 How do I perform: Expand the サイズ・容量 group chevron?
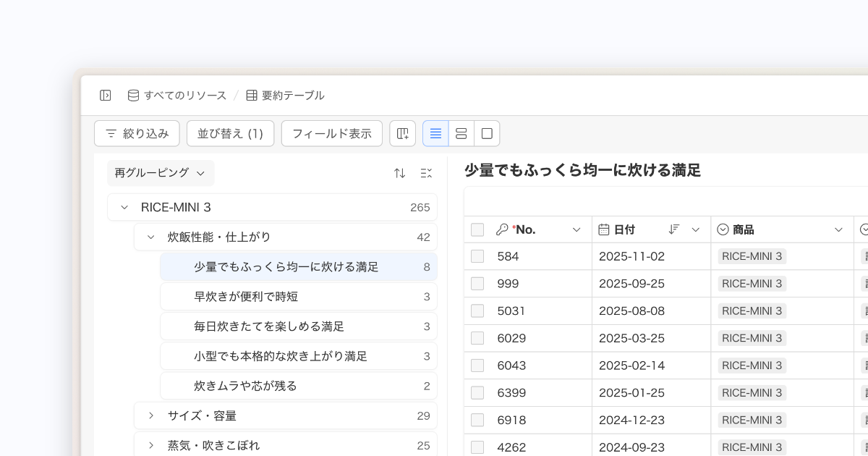[x=151, y=415]
